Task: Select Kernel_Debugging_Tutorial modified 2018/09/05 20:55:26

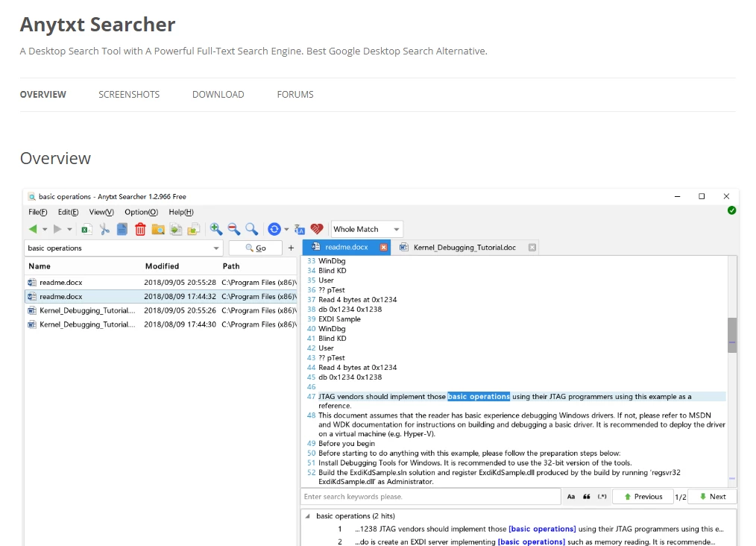Action: coord(161,310)
